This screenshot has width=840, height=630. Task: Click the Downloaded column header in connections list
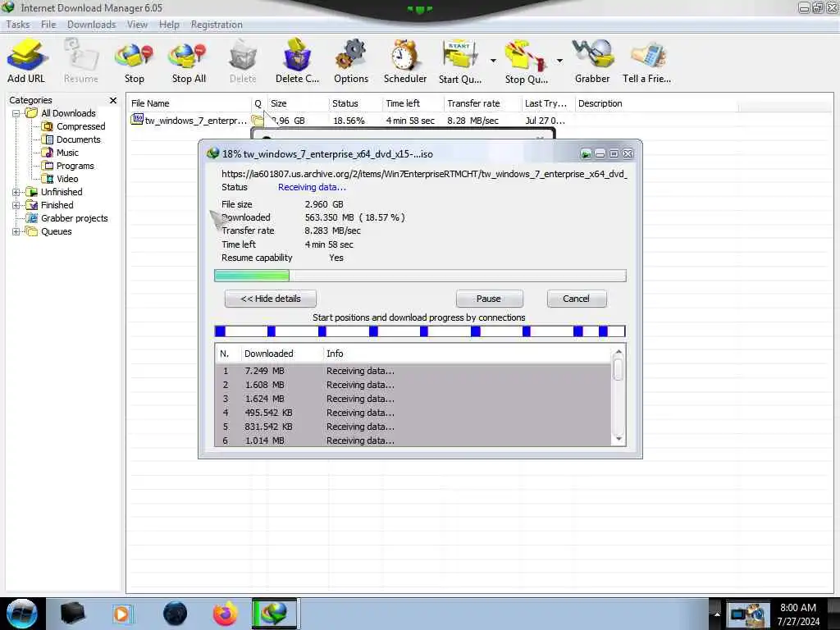[282, 354]
